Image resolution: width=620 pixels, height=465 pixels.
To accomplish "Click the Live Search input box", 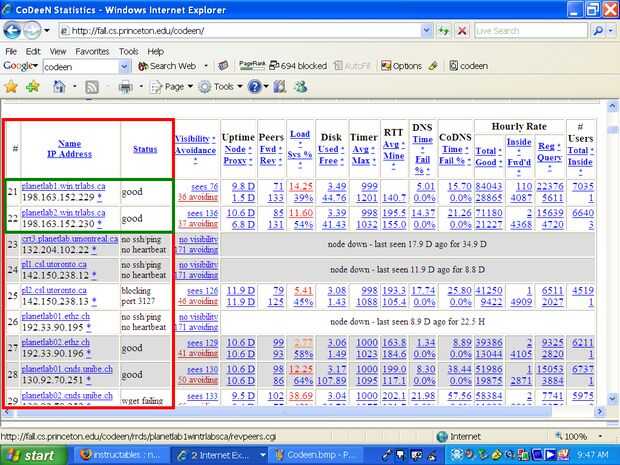I will pyautogui.click(x=531, y=31).
